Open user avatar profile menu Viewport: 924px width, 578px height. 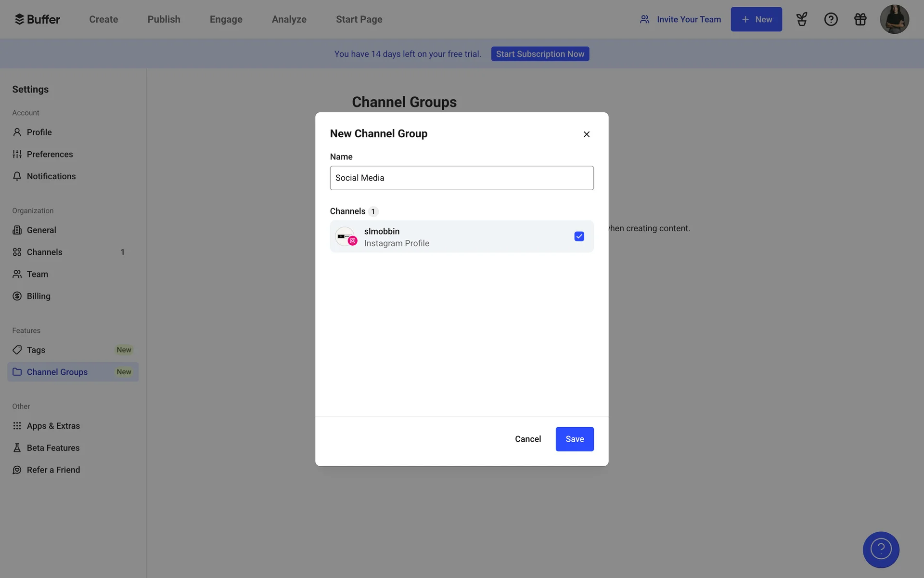(x=894, y=19)
